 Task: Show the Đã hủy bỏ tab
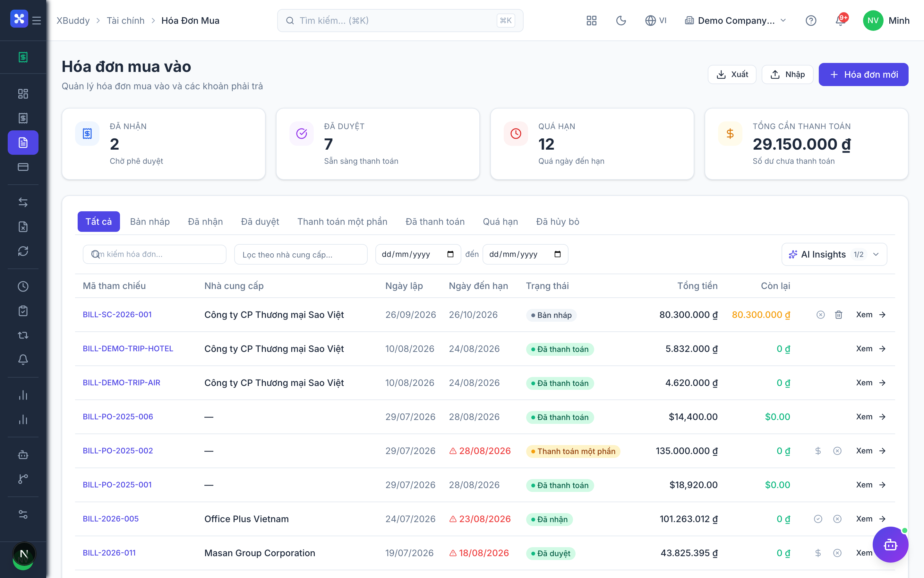click(558, 222)
